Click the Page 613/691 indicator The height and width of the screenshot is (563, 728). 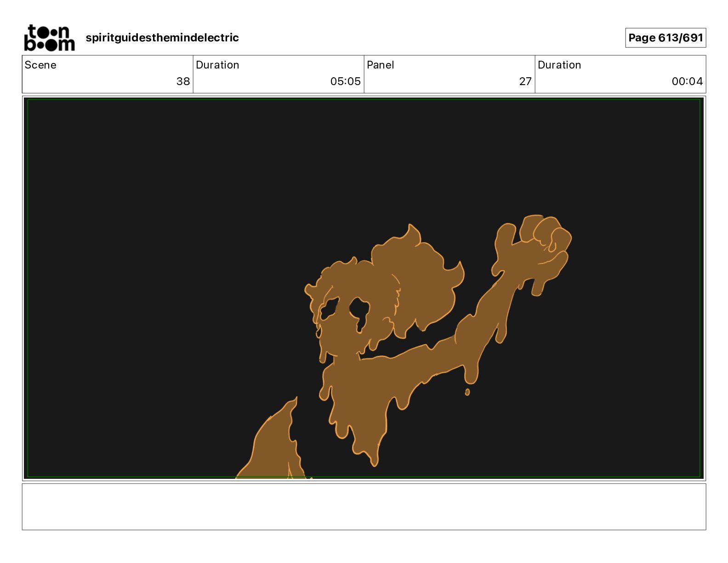pyautogui.click(x=665, y=38)
